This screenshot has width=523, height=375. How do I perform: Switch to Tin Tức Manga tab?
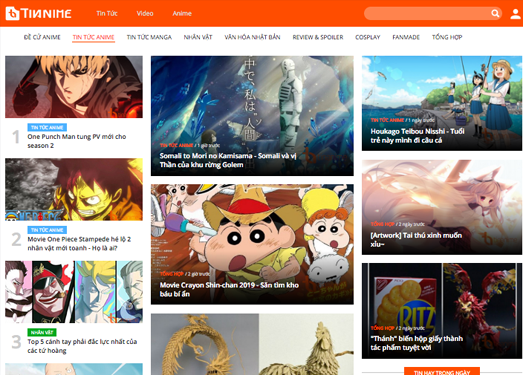(149, 37)
